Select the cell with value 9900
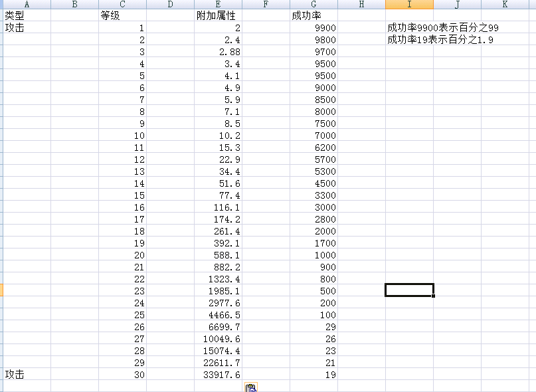536x392 pixels. pos(325,28)
